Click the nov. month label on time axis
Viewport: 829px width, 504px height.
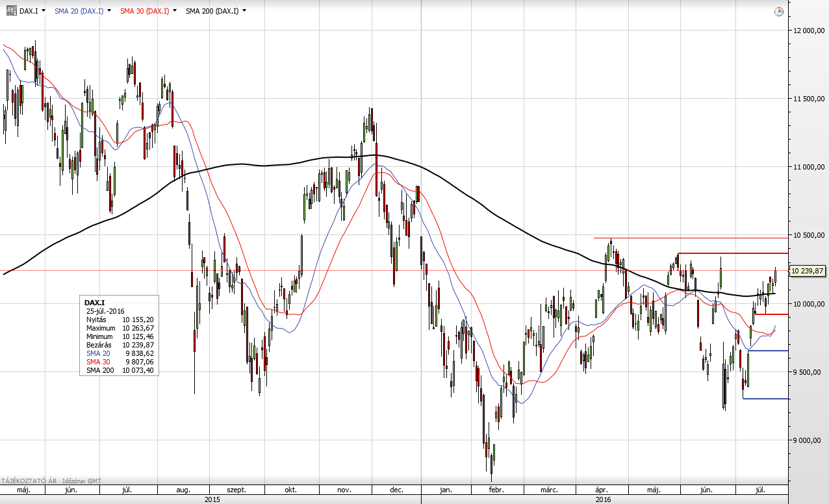(x=344, y=489)
